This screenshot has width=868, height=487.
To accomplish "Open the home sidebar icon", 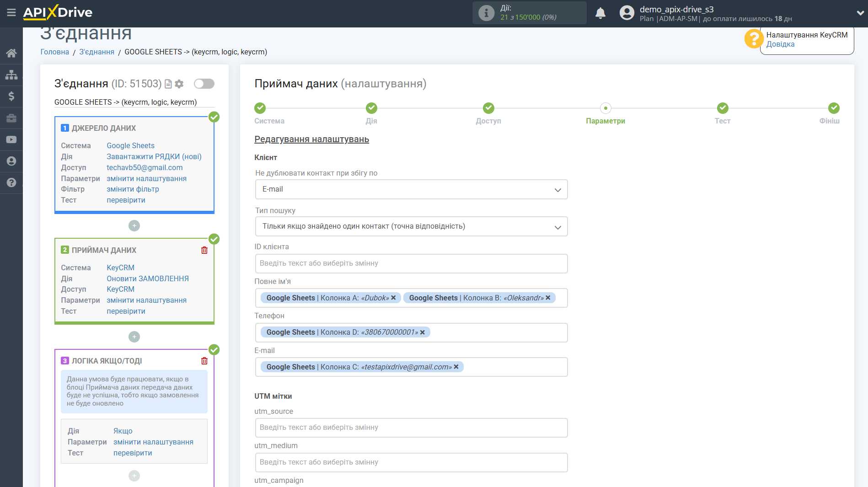I will [x=11, y=53].
